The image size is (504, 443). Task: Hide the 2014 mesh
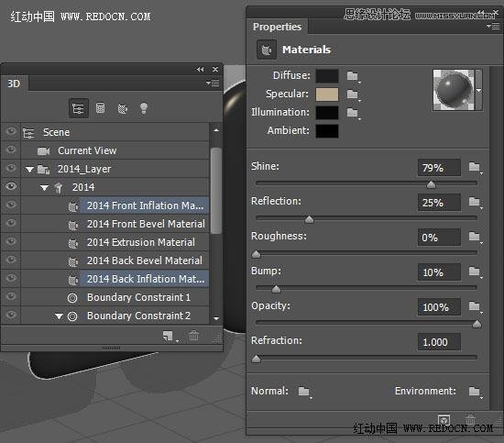[11, 186]
